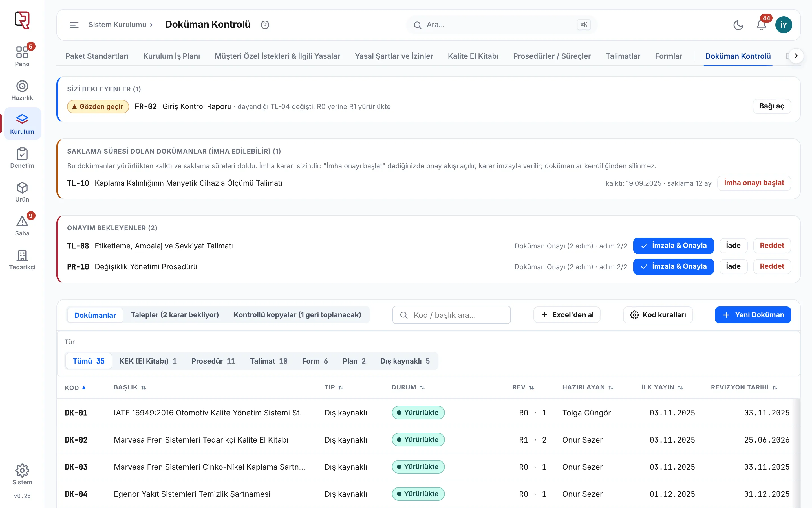Click Yeni Doküman button
Screen dimensions: 812x508
[x=753, y=315]
